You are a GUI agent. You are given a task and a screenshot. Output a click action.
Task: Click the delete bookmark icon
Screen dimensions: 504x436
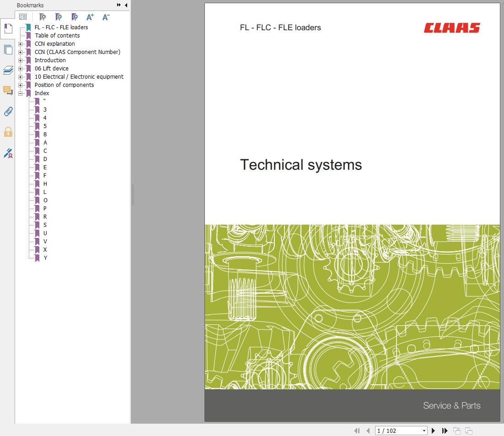pyautogui.click(x=42, y=17)
